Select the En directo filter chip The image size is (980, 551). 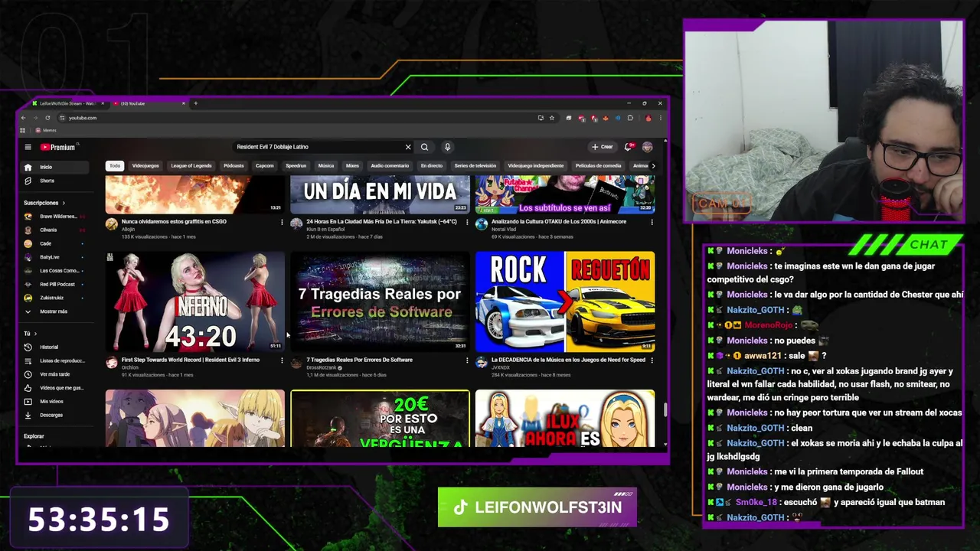431,165
